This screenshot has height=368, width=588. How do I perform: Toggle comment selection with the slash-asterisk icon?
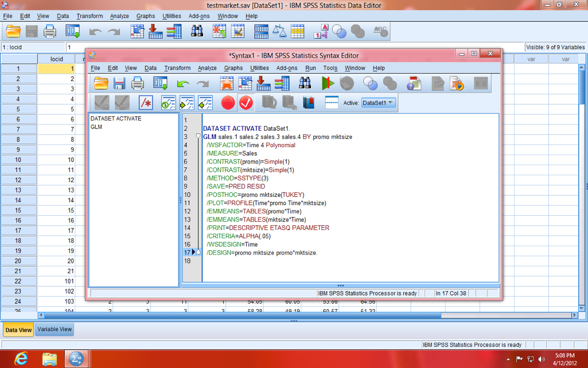click(x=146, y=102)
